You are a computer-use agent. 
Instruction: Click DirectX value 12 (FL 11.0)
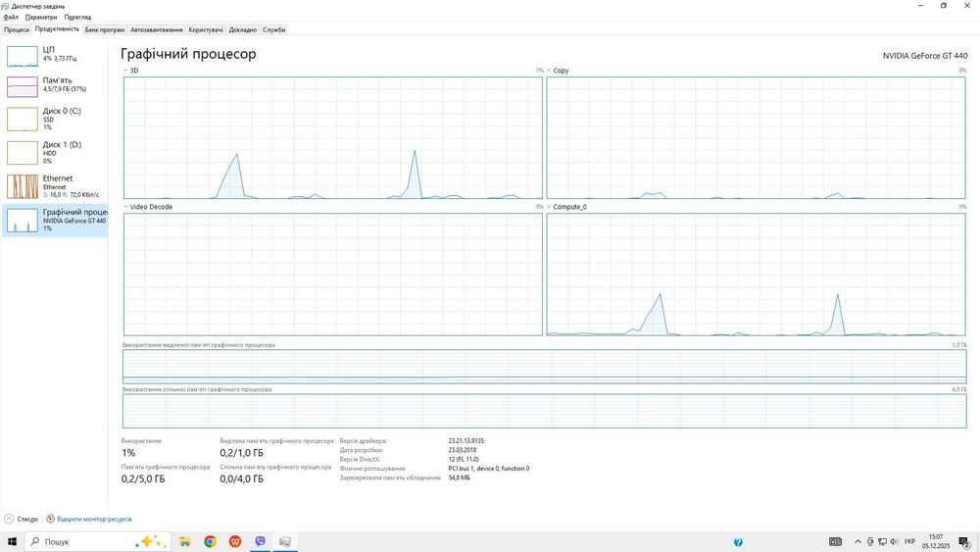(x=464, y=459)
